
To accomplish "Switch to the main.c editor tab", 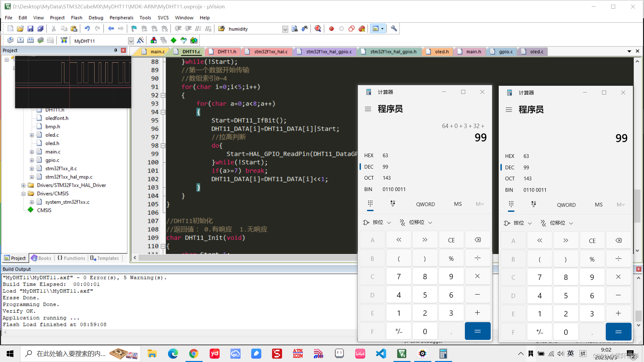I will (x=154, y=52).
